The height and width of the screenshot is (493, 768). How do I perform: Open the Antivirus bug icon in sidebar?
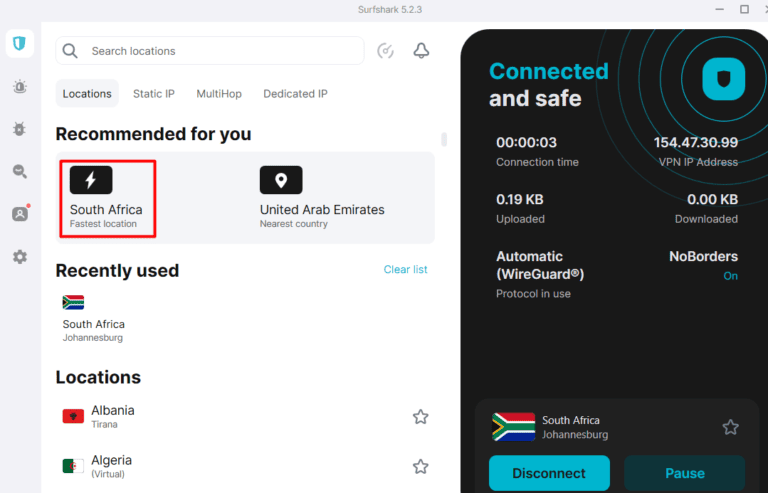[x=19, y=129]
